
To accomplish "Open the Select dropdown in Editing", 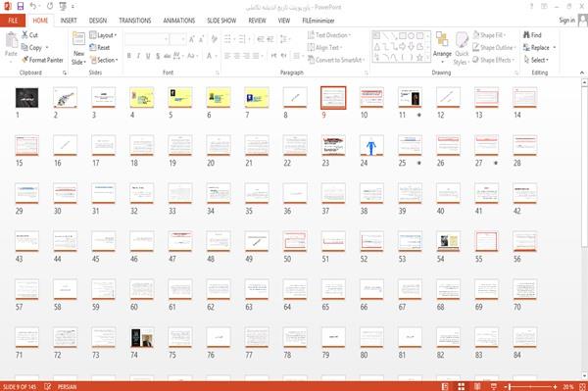I will coord(536,60).
